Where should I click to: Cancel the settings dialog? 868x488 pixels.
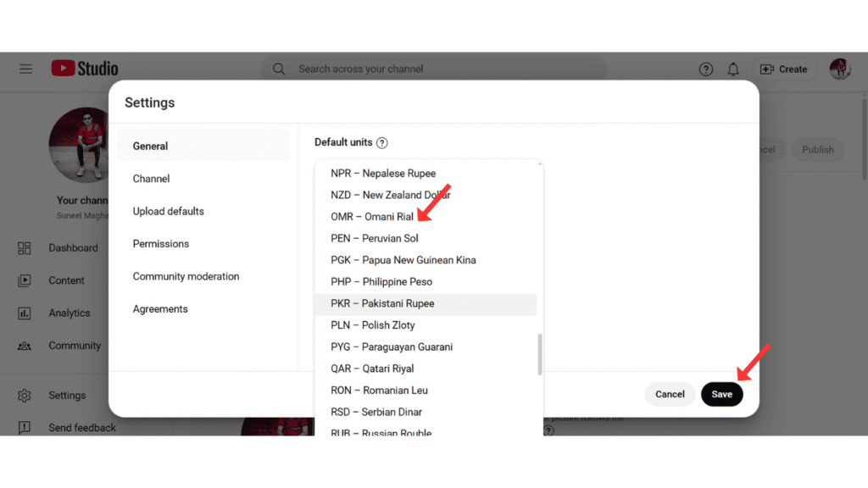tap(670, 394)
